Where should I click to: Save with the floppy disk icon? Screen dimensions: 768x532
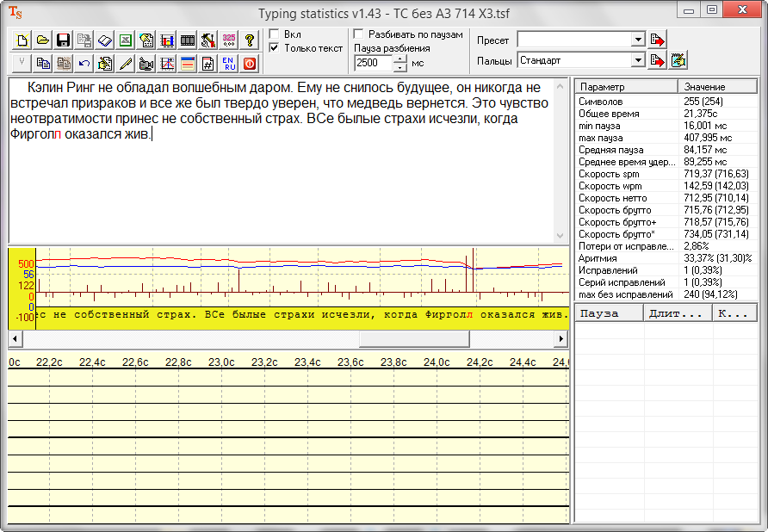[x=63, y=40]
